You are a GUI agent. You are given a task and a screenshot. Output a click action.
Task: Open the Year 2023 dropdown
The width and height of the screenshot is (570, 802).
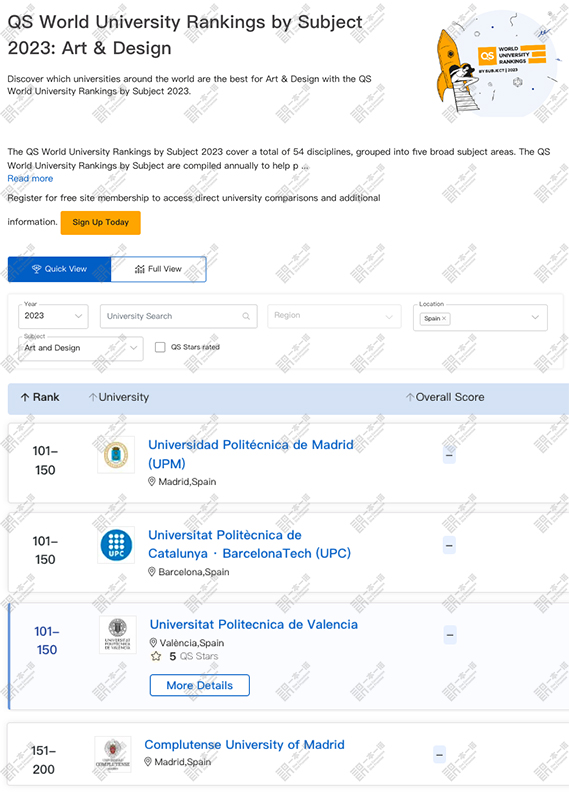click(x=53, y=316)
